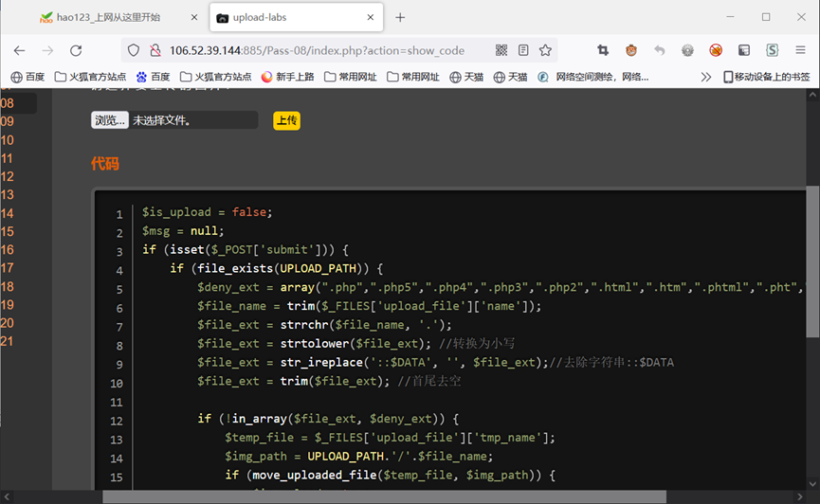The image size is (820, 504).
Task: Click code line with str_ireplace ::$DATA
Action: coord(435,362)
